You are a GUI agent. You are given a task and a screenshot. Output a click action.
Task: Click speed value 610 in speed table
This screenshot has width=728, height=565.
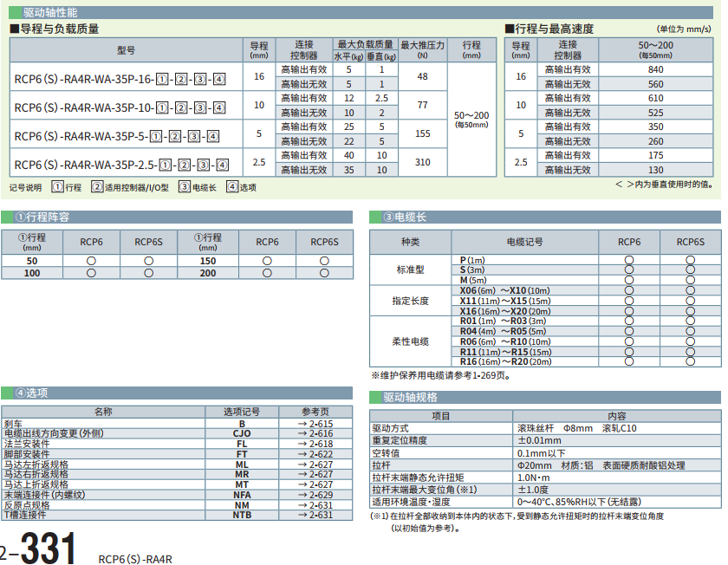click(x=655, y=99)
